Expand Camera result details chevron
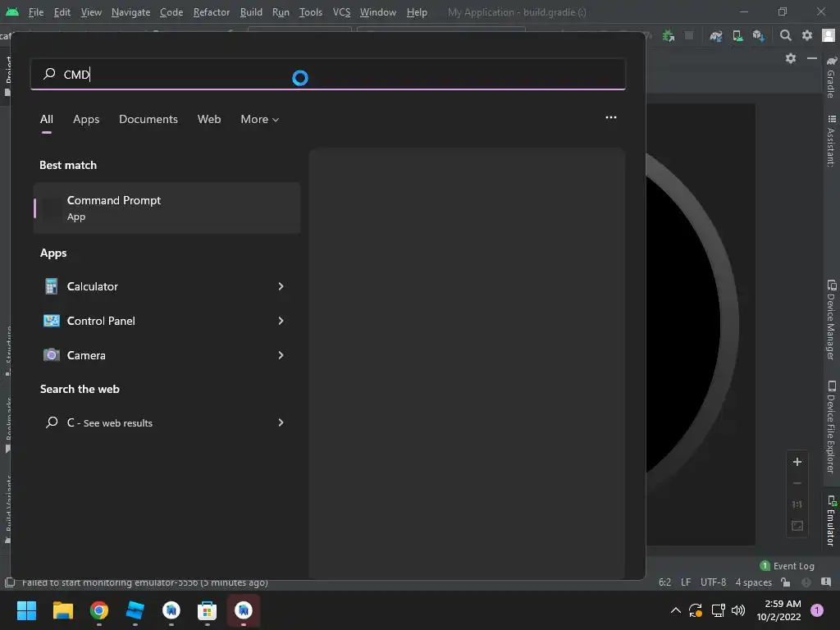The height and width of the screenshot is (630, 840). click(x=281, y=355)
